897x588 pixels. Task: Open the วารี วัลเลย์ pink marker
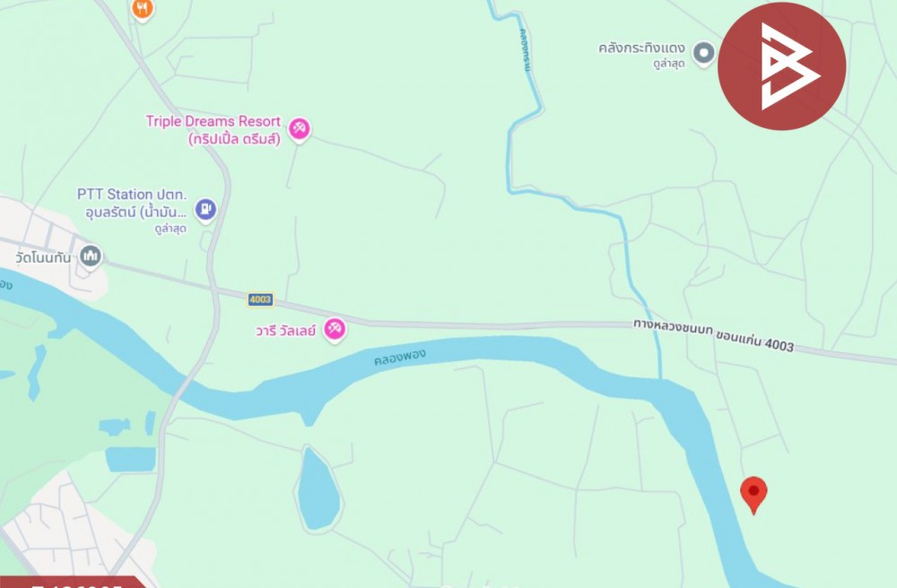pyautogui.click(x=334, y=330)
